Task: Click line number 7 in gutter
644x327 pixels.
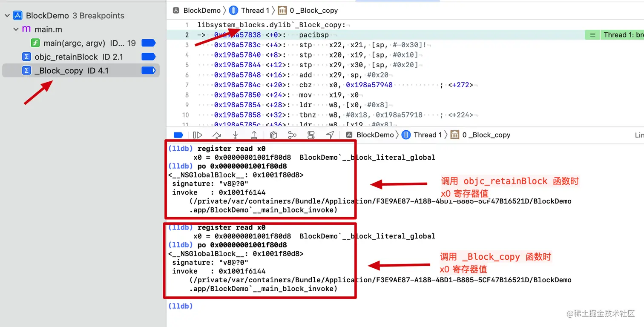Action: pos(187,85)
